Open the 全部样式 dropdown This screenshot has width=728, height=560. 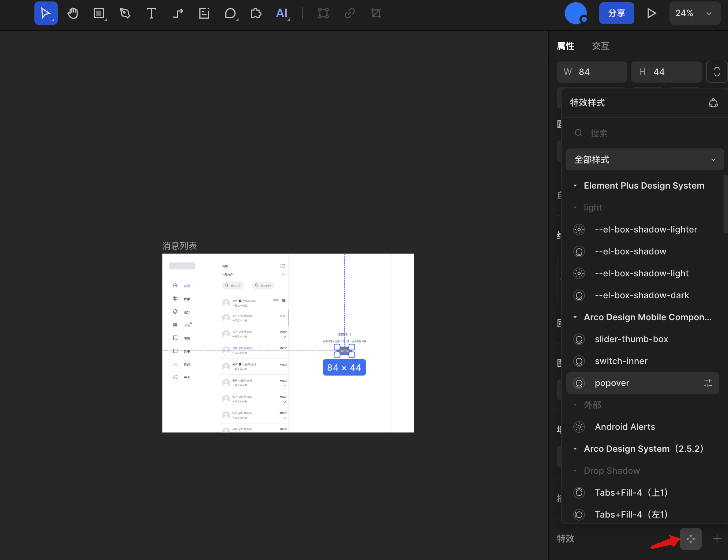(x=645, y=160)
